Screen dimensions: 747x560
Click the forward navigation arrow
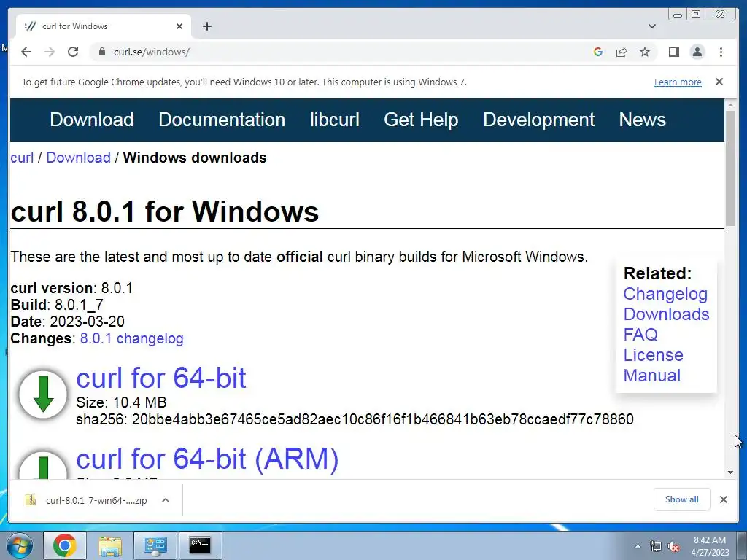click(50, 52)
